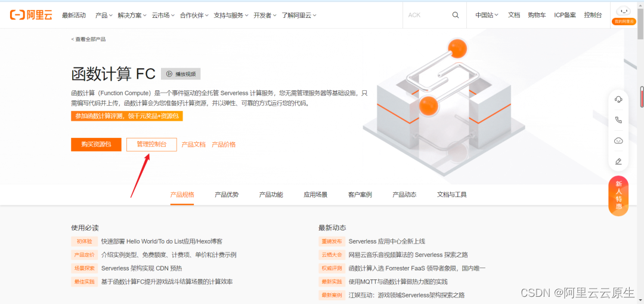Expand the 合作伙伴 dropdown
644x304 pixels.
pyautogui.click(x=194, y=15)
